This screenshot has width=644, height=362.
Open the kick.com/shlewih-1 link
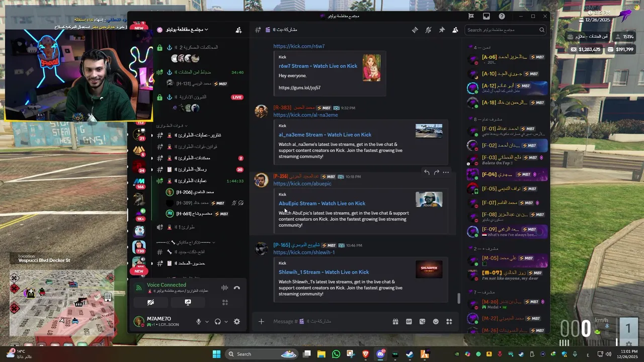304,252
